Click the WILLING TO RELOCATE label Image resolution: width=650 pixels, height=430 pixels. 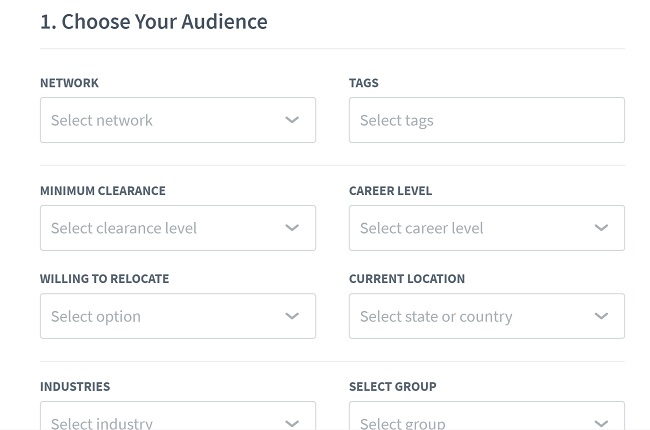[104, 279]
